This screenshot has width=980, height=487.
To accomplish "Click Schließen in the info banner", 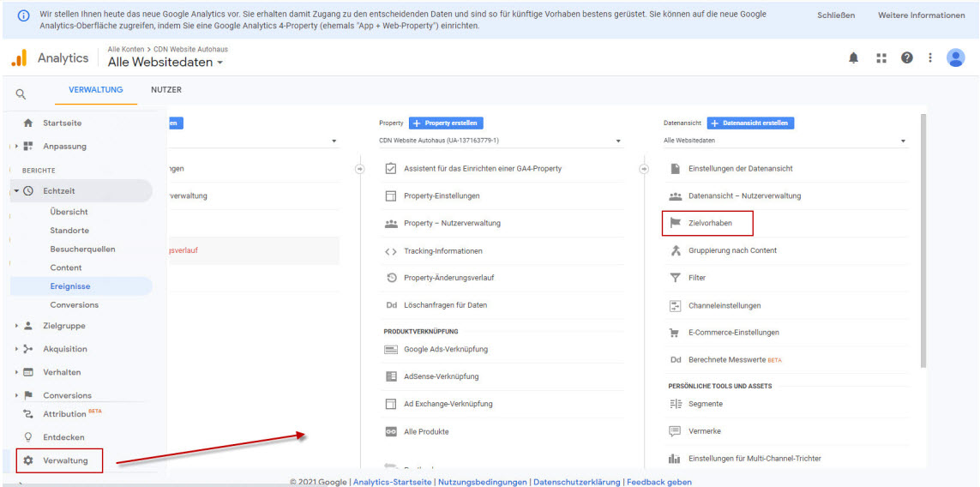I will point(836,15).
